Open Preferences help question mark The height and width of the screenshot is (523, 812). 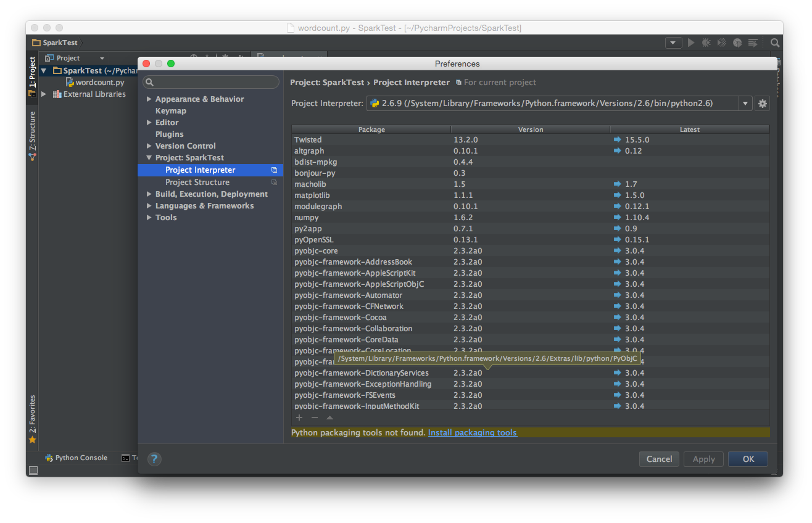coord(154,459)
